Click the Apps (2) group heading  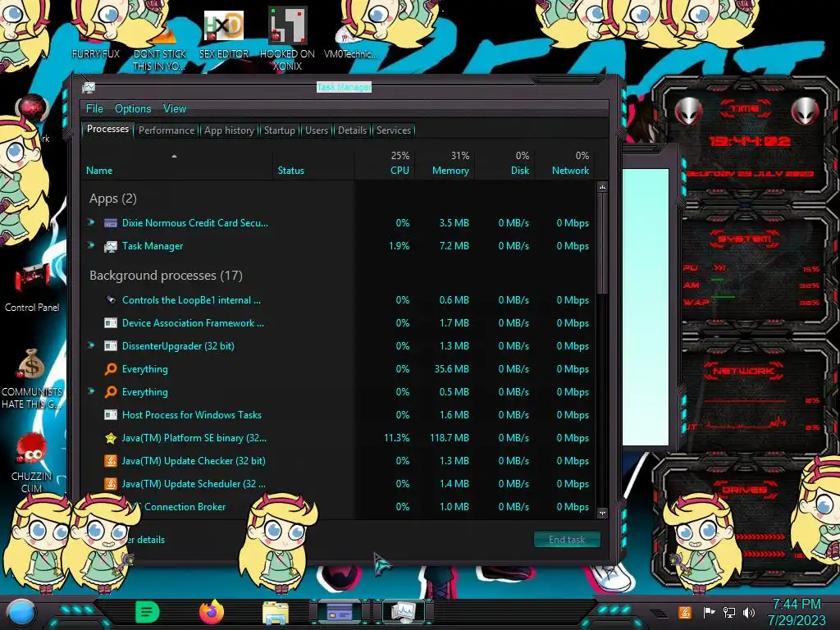pos(113,199)
